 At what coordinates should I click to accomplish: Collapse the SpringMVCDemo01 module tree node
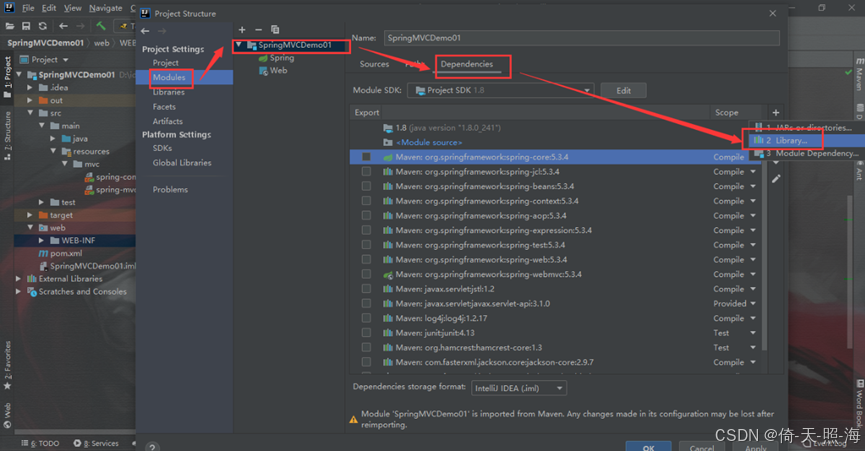point(239,45)
